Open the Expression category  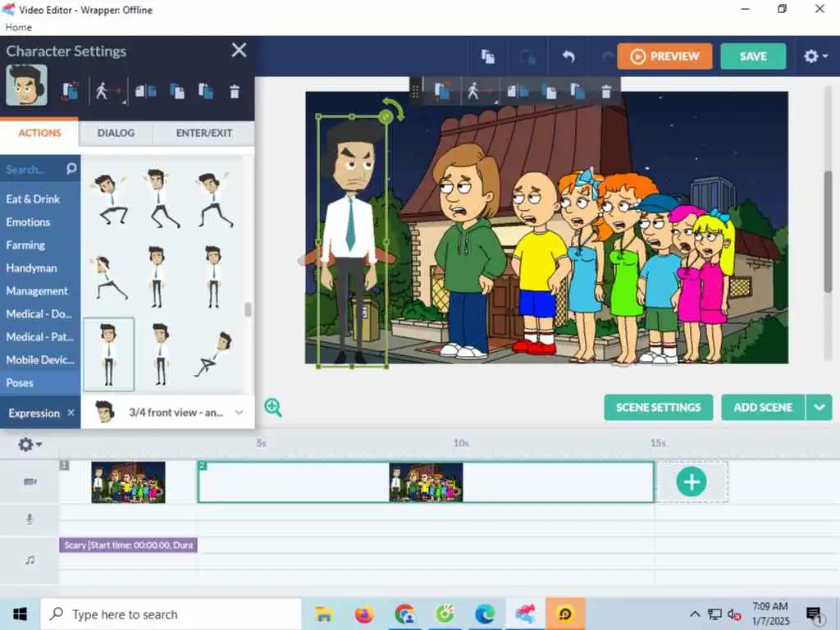tap(34, 413)
